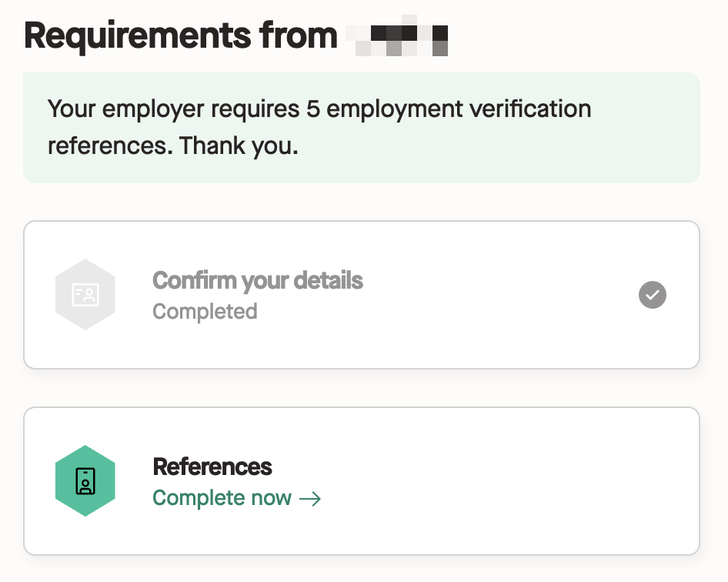Open the Confirm your details card

(362, 295)
